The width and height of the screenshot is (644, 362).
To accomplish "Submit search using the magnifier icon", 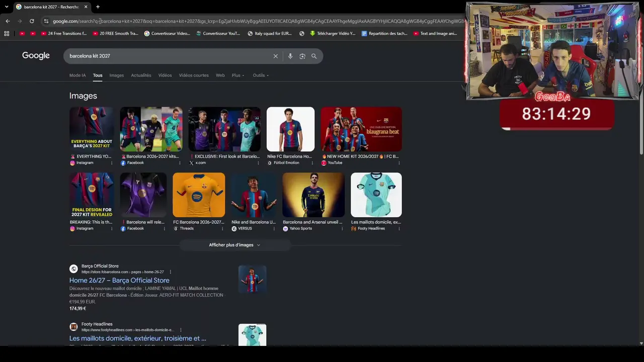I will click(x=314, y=56).
